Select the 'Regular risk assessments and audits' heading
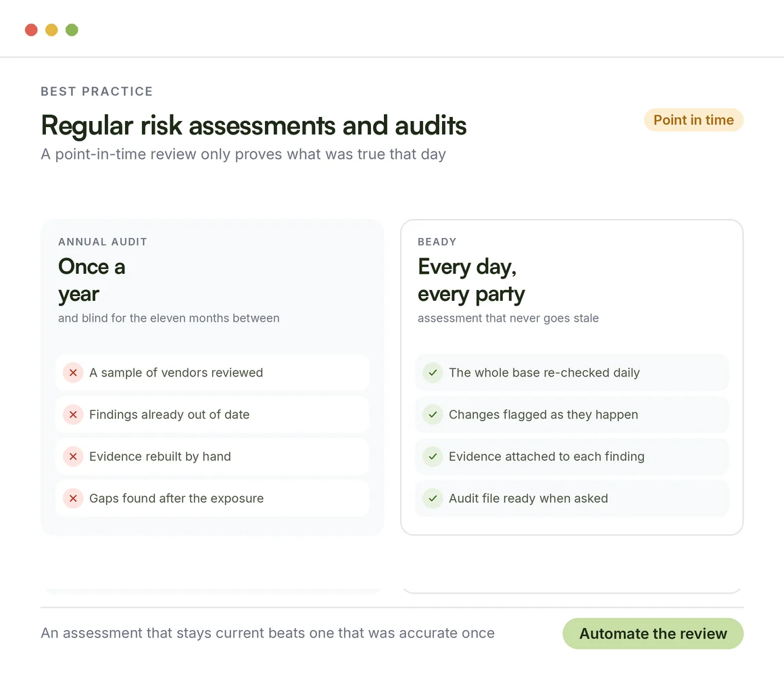The height and width of the screenshot is (676, 784). pyautogui.click(x=253, y=126)
